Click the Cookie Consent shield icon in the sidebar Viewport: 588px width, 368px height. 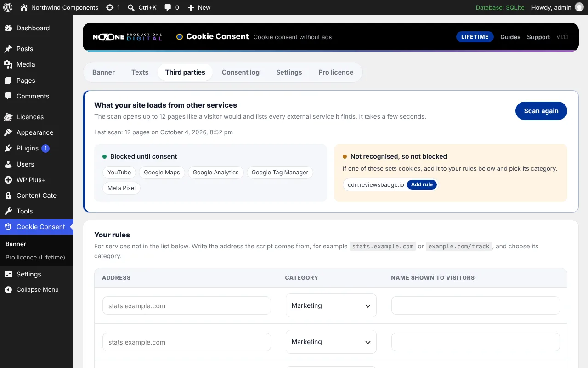[8, 227]
